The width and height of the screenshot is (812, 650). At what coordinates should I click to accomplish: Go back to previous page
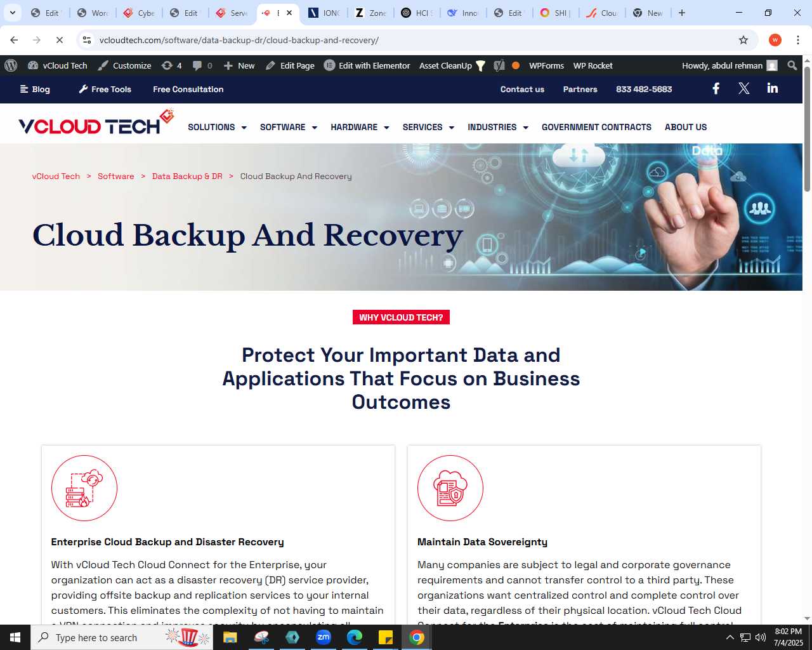point(14,40)
